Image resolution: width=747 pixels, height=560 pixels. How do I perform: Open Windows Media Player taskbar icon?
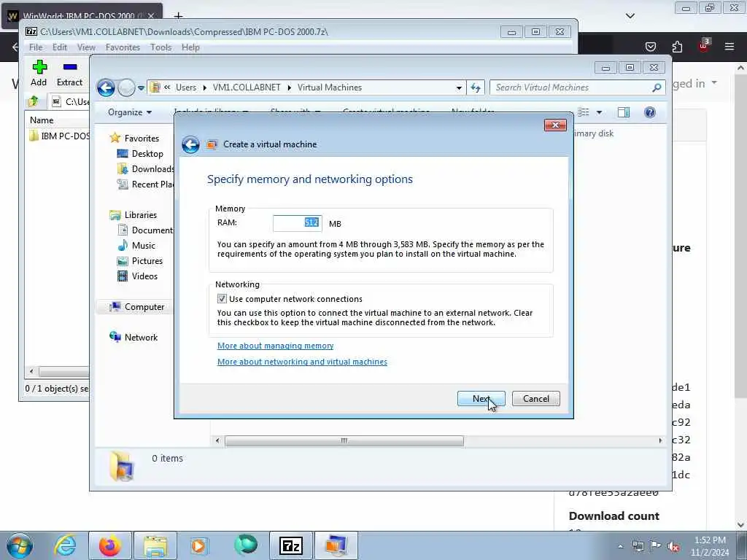(x=199, y=545)
